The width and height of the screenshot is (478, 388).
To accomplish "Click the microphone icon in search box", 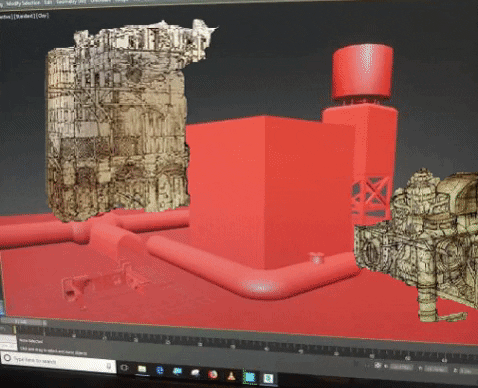I will click(109, 366).
